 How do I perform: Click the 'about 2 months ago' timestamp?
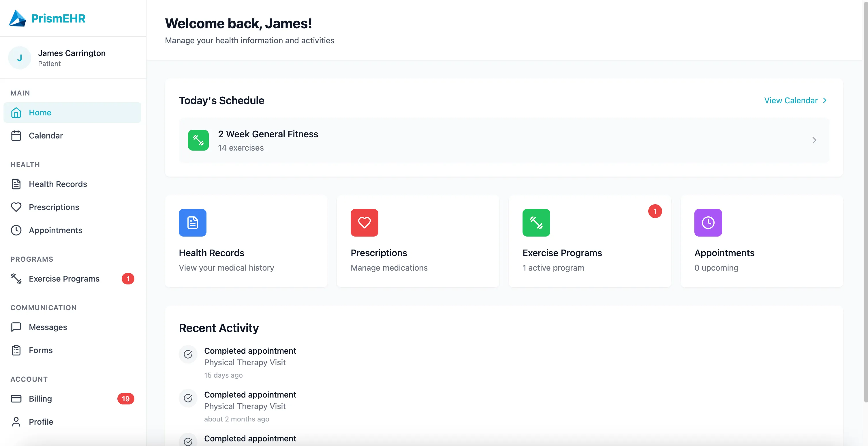[x=236, y=419]
